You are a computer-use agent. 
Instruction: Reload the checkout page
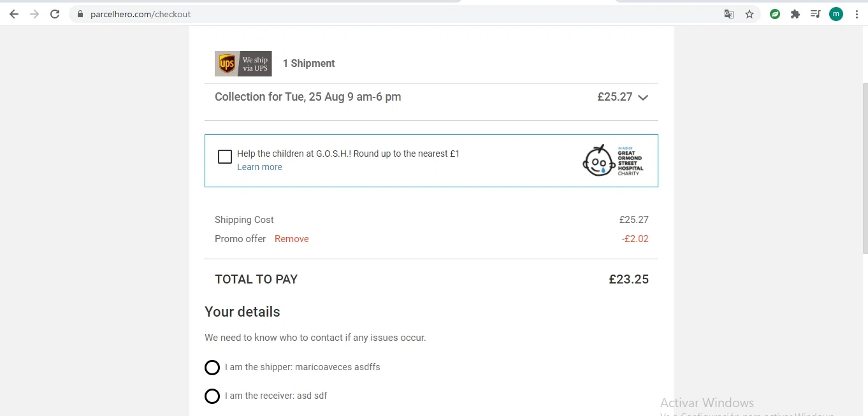[x=55, y=14]
